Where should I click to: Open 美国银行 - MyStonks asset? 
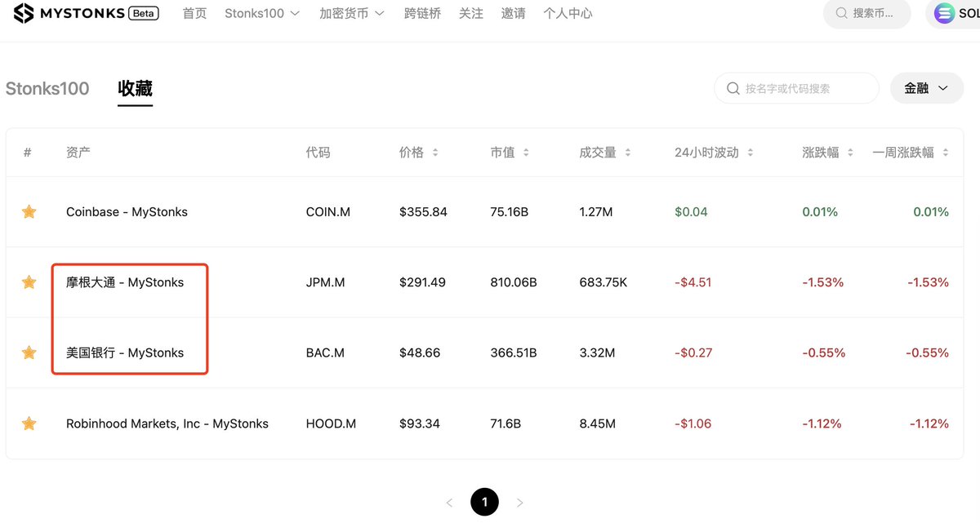[125, 353]
